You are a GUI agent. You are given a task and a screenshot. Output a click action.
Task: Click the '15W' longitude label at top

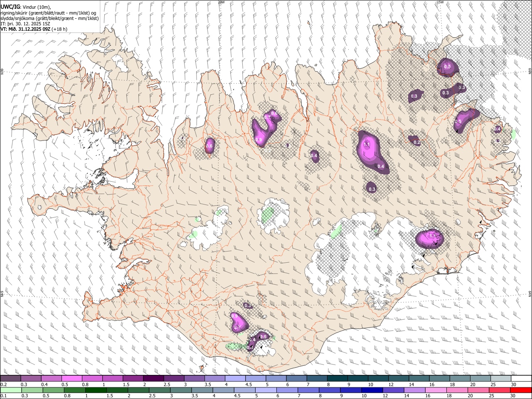tap(440, 2)
